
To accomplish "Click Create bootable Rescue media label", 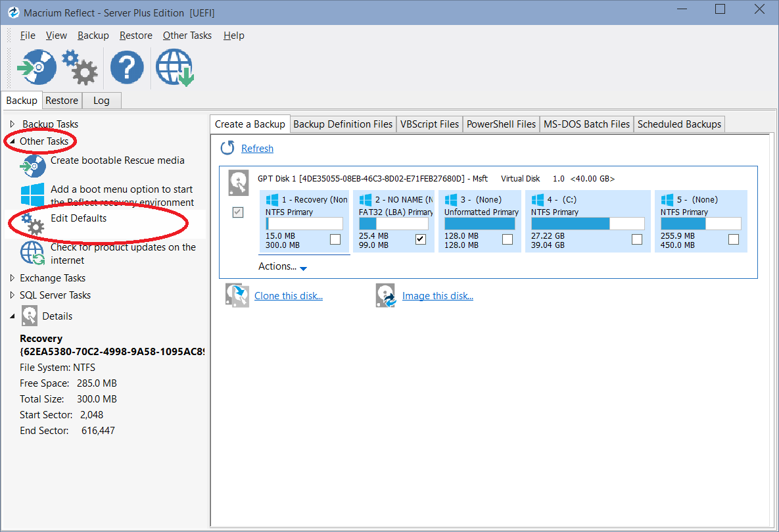I will (x=117, y=160).
